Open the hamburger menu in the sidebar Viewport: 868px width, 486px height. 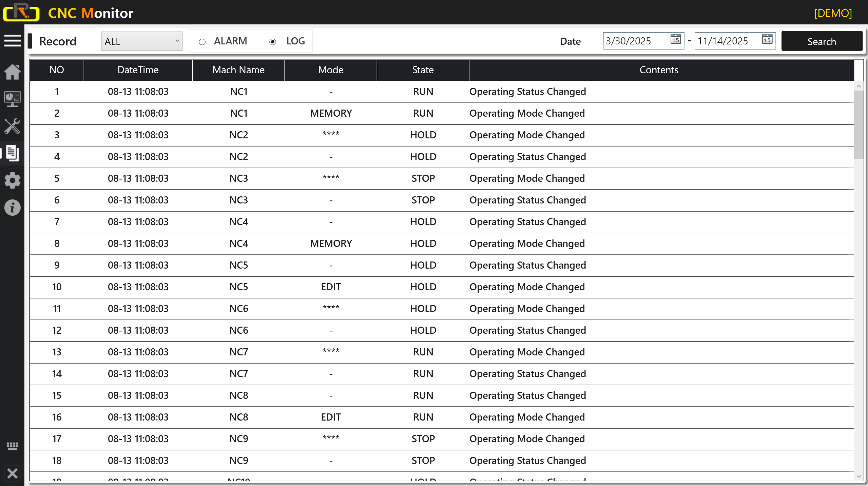coord(12,41)
